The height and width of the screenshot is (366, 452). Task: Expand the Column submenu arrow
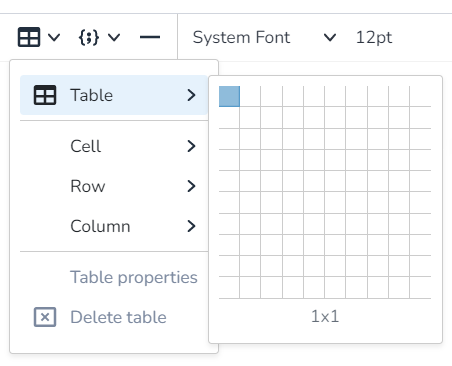[191, 226]
